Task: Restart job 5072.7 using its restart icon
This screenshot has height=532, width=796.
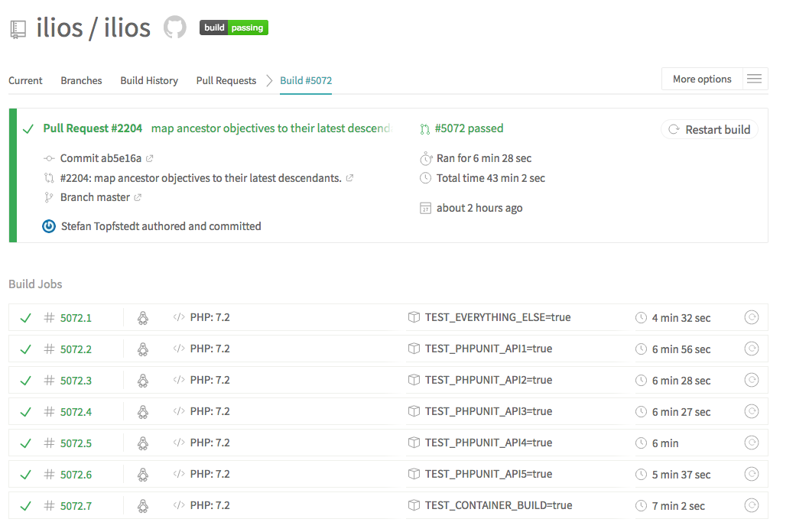Action: [752, 505]
